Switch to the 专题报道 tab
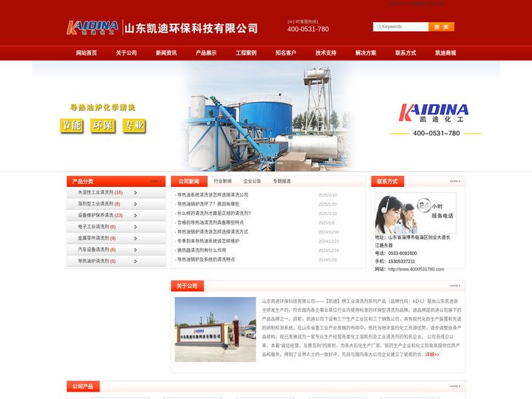The width and height of the screenshot is (532, 399). [x=282, y=181]
